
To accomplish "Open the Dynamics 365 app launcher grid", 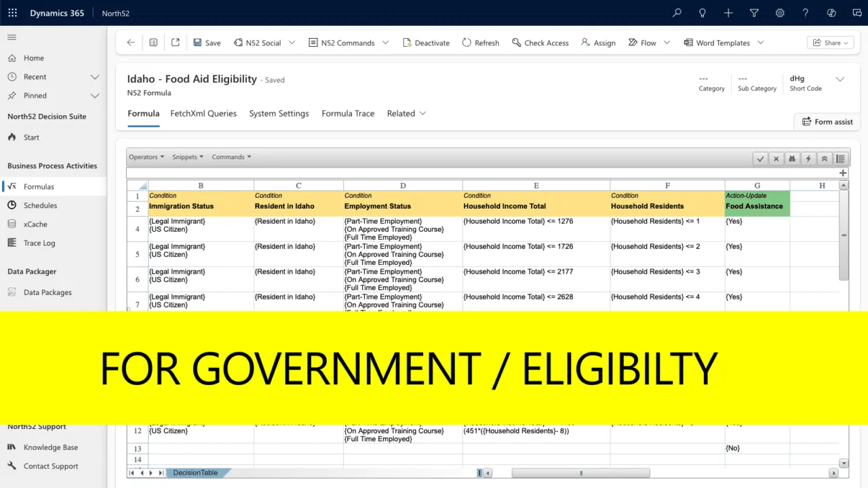I will (x=12, y=13).
